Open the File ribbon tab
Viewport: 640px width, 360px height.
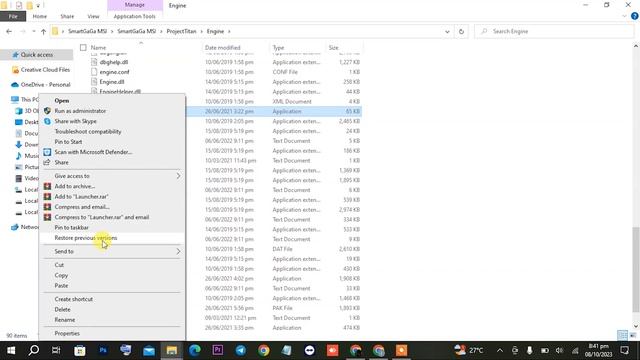click(x=13, y=16)
